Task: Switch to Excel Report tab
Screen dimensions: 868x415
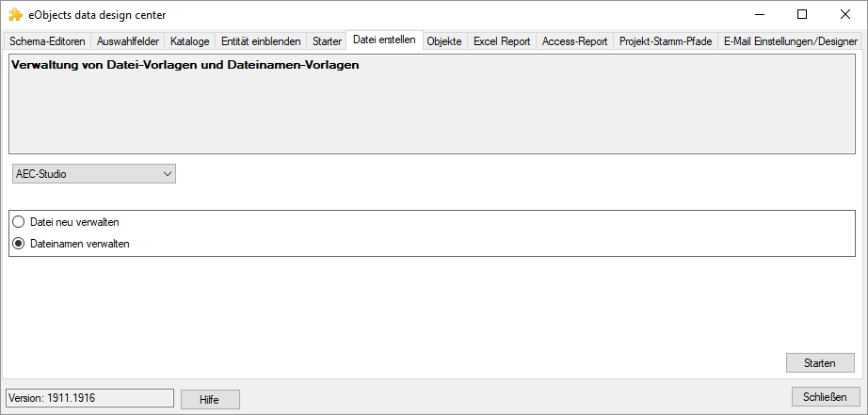Action: [x=502, y=41]
